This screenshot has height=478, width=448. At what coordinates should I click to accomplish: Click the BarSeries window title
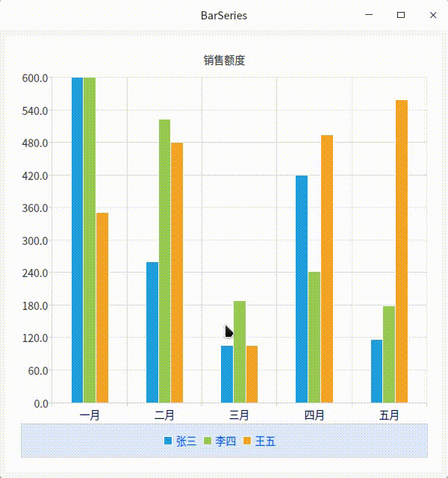pos(224,15)
